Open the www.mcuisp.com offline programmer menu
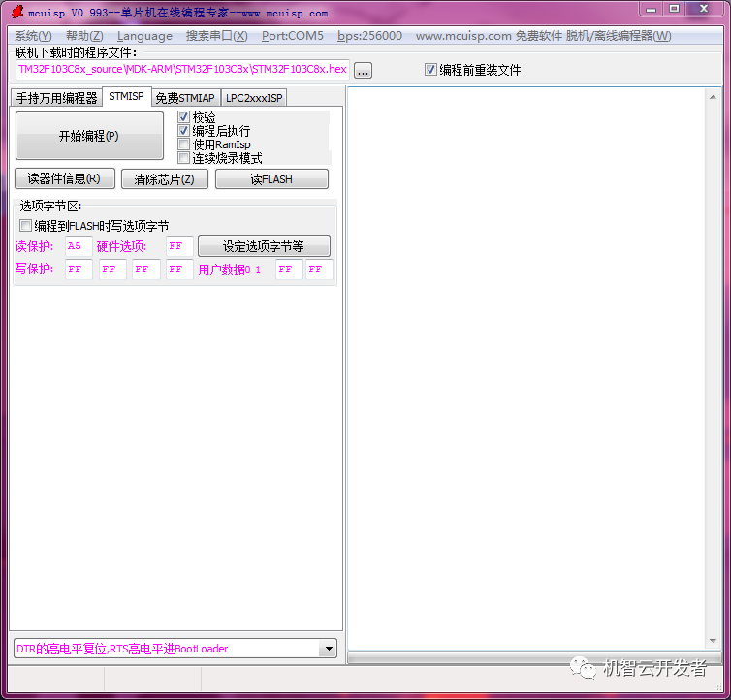The image size is (731, 700). coord(543,36)
